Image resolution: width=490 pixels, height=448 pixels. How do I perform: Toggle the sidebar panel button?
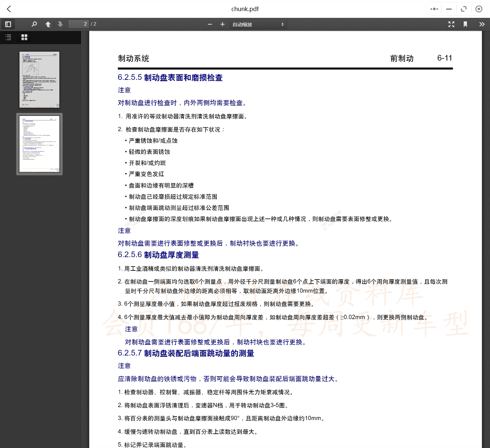tap(8, 24)
